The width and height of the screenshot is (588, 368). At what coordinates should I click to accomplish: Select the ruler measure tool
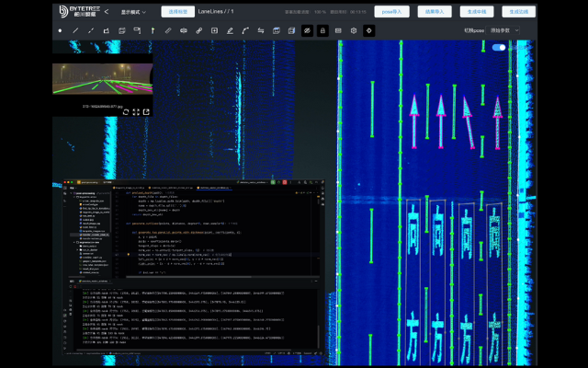pyautogui.click(x=168, y=30)
